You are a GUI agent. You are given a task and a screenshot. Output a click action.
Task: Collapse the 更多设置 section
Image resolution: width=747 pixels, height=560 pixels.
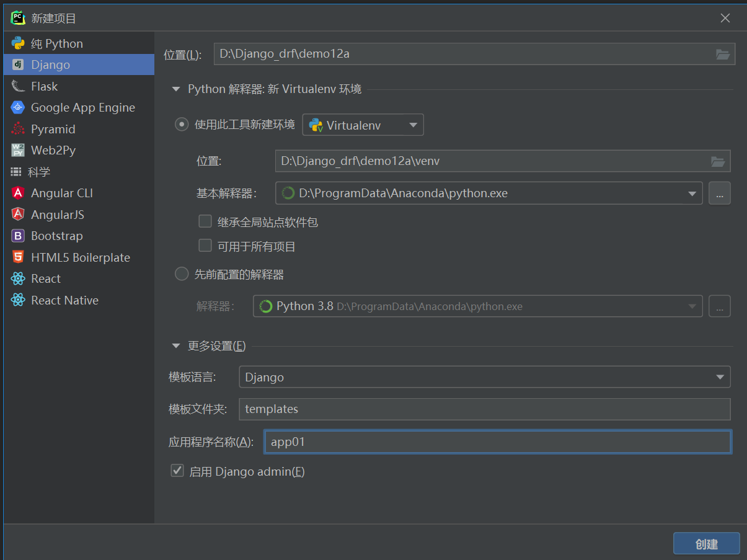tap(176, 345)
